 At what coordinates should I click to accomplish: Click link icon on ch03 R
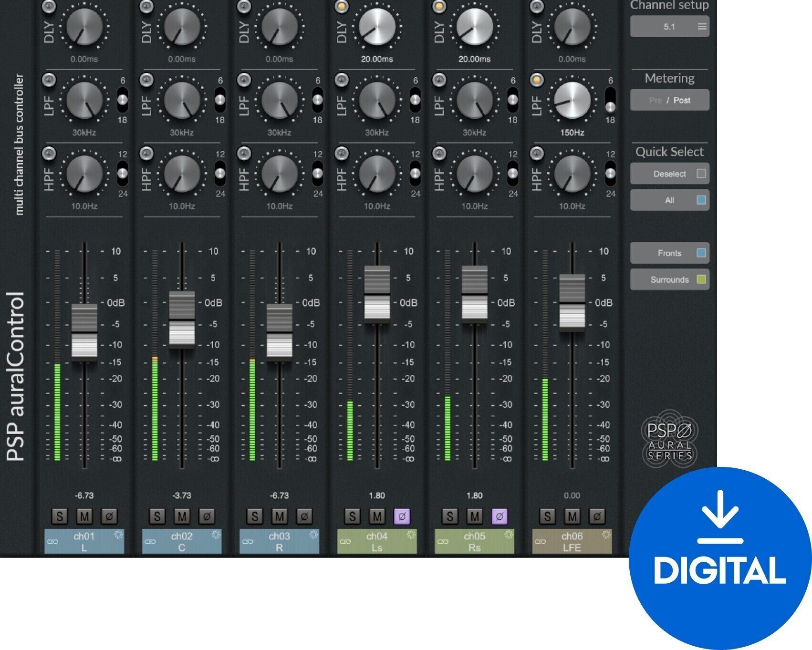[x=248, y=542]
